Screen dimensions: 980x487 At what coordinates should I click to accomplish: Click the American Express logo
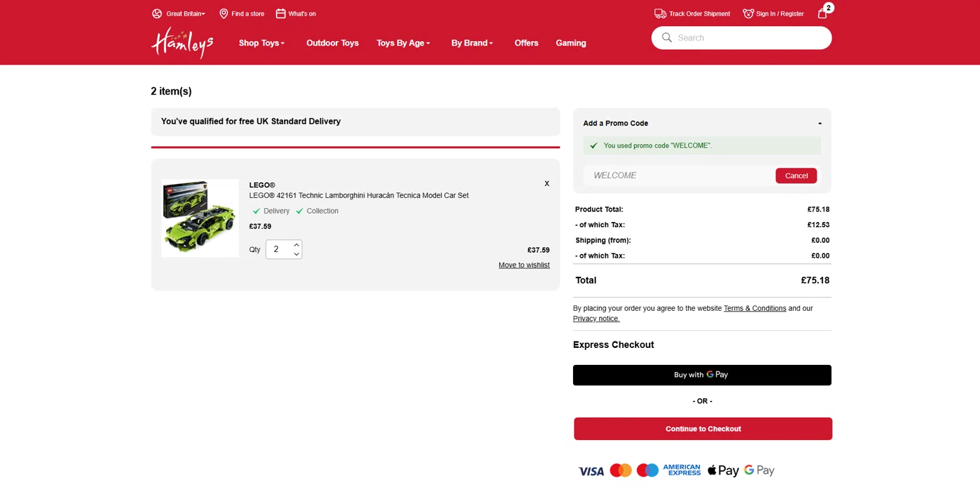click(681, 470)
